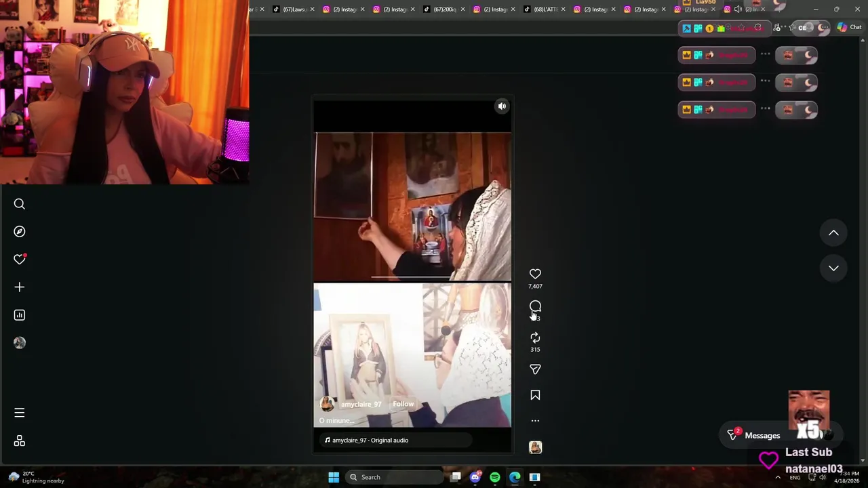The height and width of the screenshot is (488, 868).
Task: Open Microsoft Edge from the taskbar
Action: coord(515,477)
